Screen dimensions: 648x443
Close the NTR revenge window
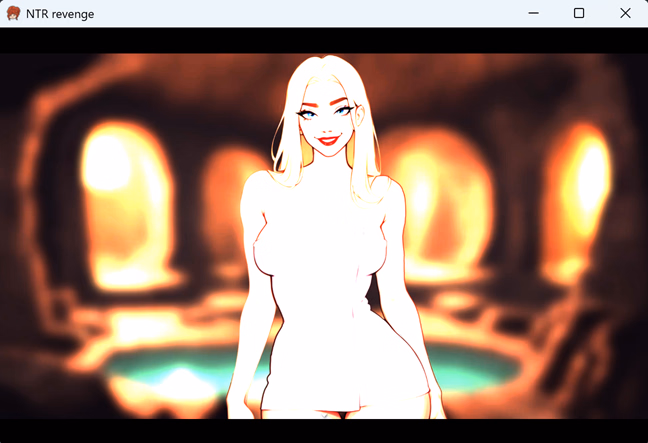point(625,14)
